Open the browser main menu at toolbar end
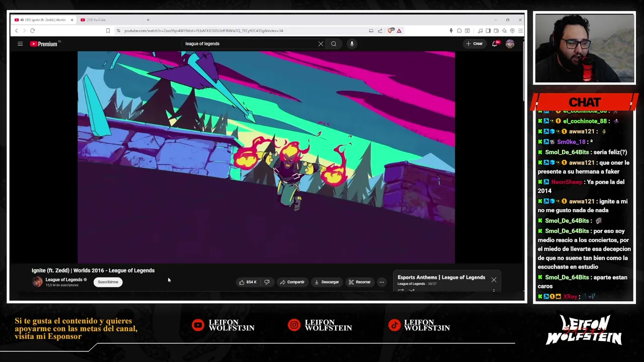 (x=520, y=31)
